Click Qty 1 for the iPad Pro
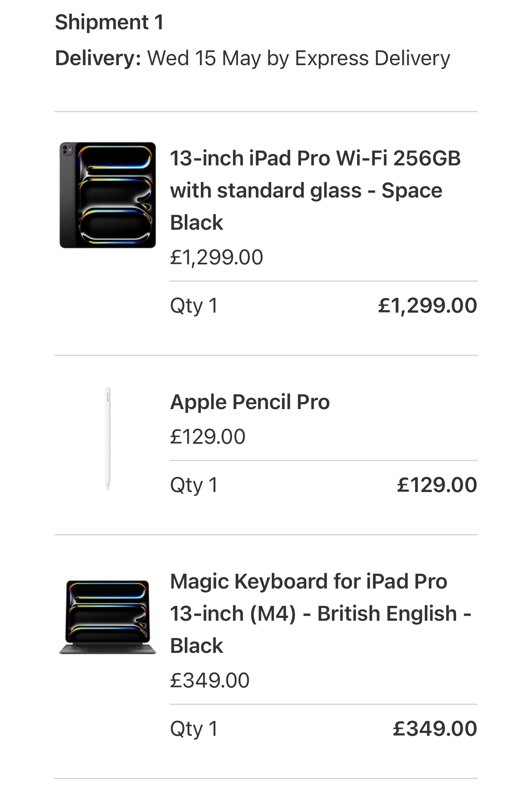 click(x=194, y=306)
